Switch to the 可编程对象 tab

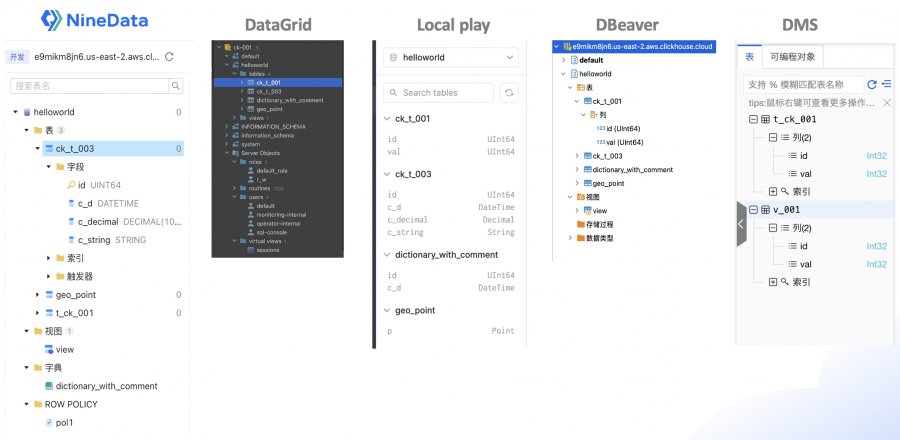click(x=793, y=56)
